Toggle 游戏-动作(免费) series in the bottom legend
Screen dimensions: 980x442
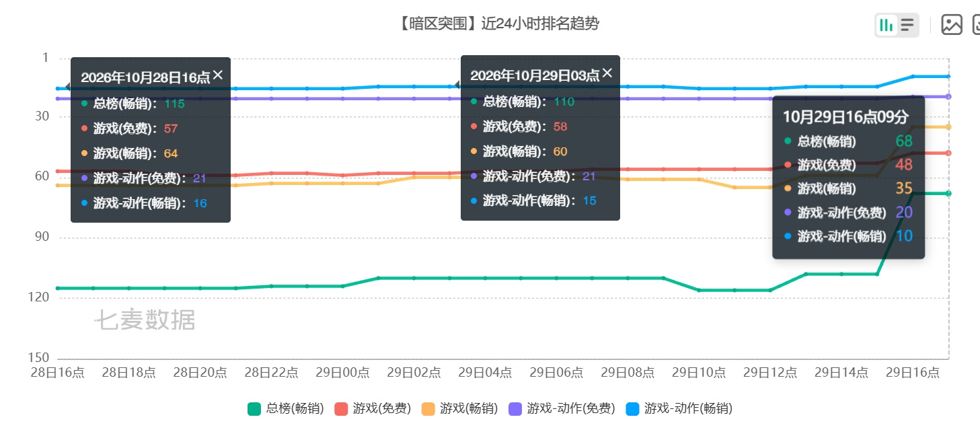pyautogui.click(x=562, y=408)
